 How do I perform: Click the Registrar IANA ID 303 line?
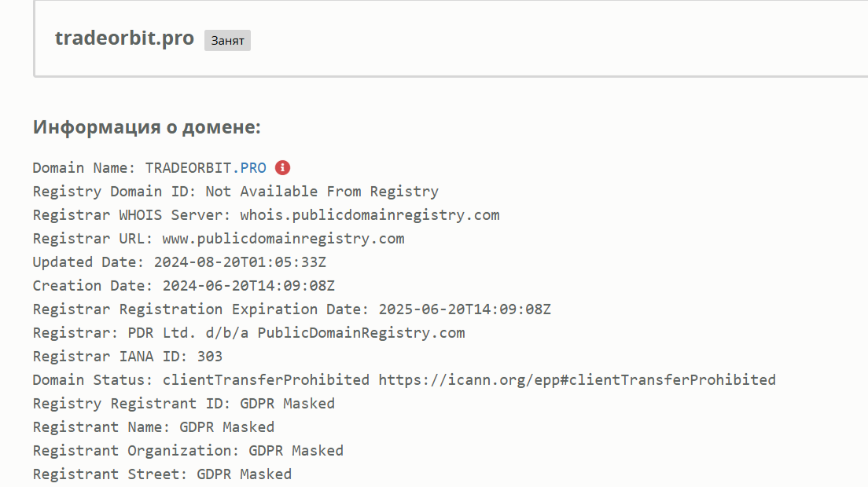click(127, 357)
